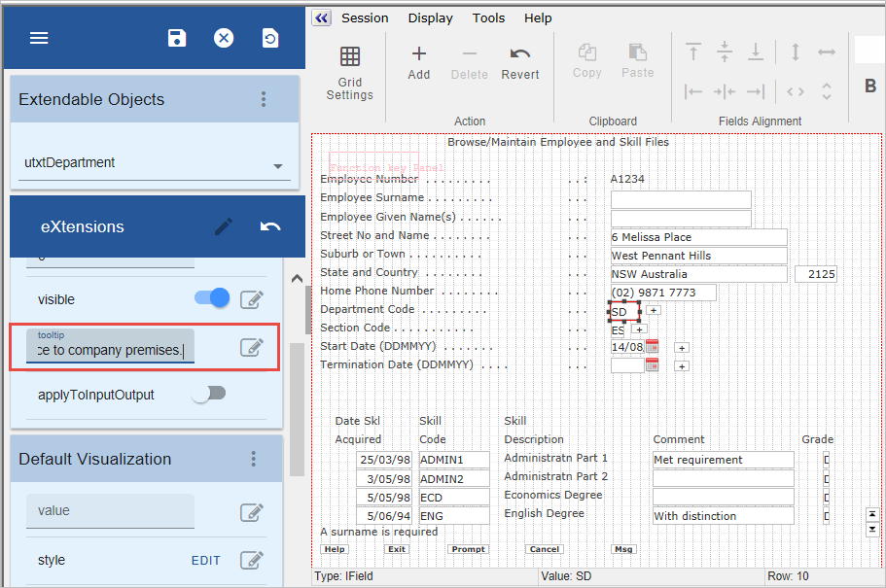Click the align top icon
Viewport: 886px width, 588px height.
[x=693, y=52]
